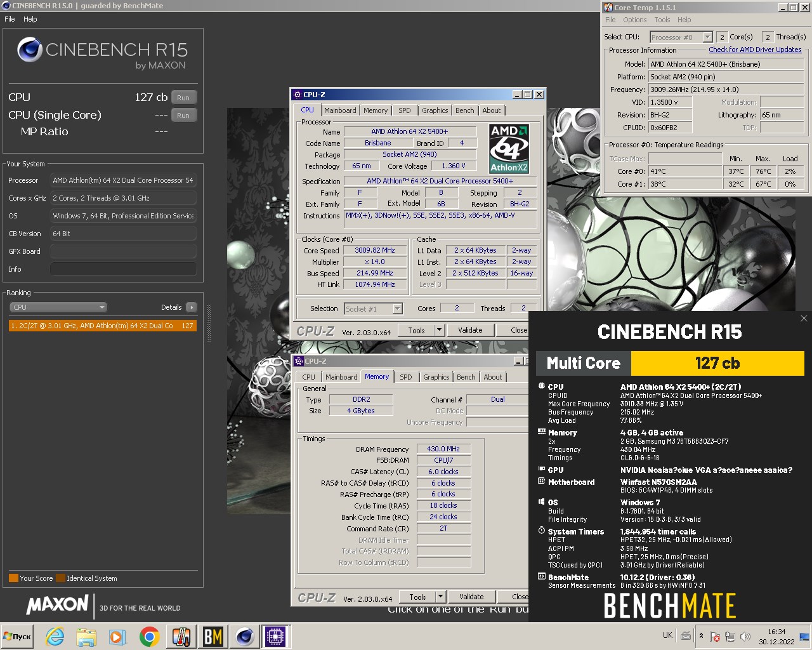Open About tab in CPU-Z processor window
The height and width of the screenshot is (650, 812).
pos(492,110)
